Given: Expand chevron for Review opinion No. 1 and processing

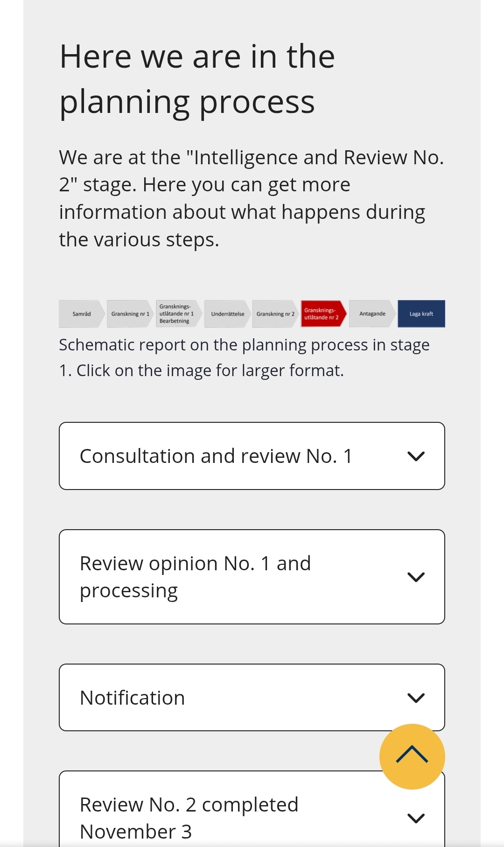Looking at the screenshot, I should (x=416, y=577).
